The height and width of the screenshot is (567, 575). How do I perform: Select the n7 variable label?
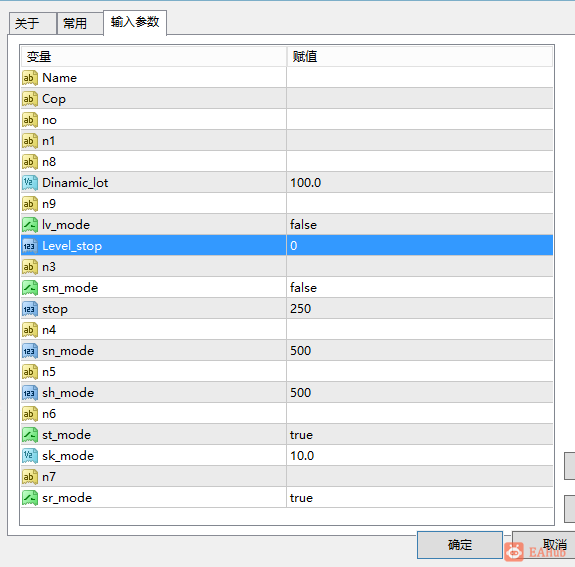coord(49,477)
